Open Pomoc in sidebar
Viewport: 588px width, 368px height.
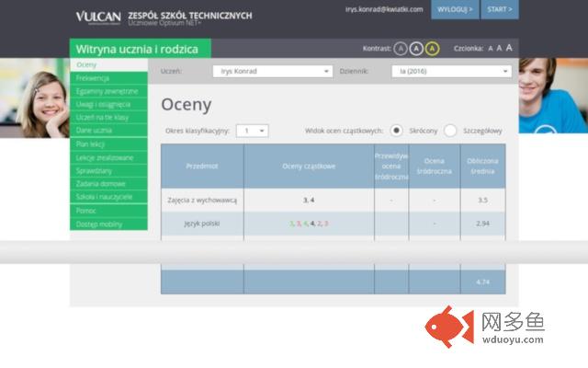108,211
